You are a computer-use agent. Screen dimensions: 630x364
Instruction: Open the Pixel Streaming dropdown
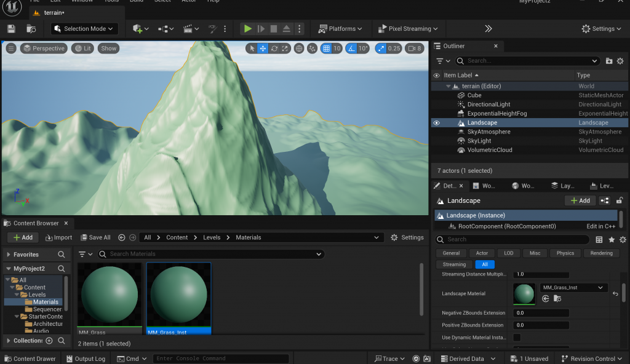(x=408, y=28)
